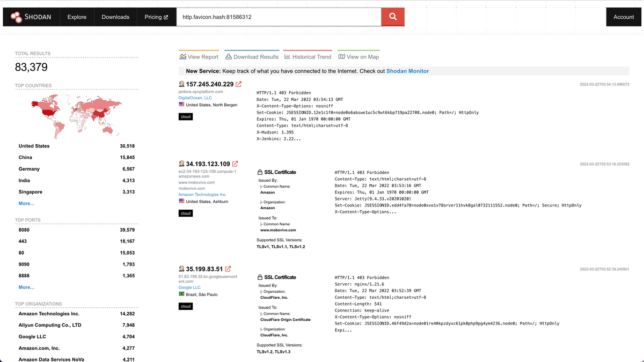Click Jenkins favicon beside 35.199.83.51

[x=182, y=269]
